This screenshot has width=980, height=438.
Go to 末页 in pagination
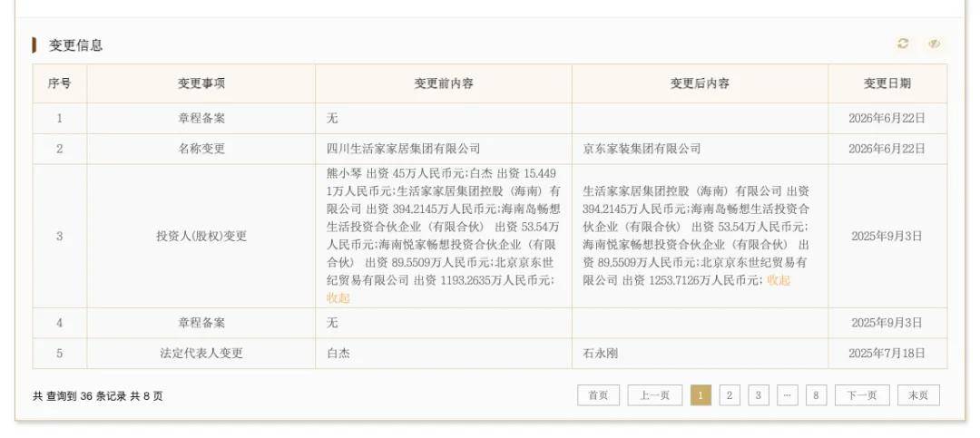coord(918,395)
